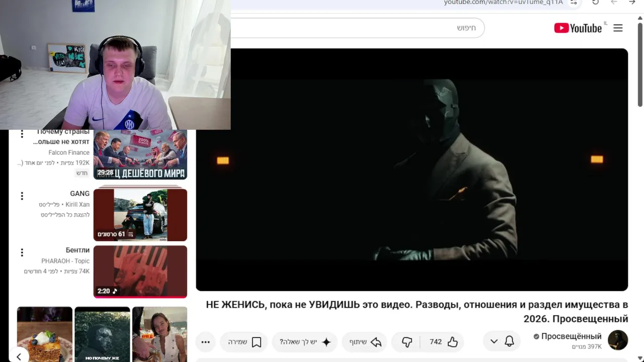Open the Share (שיתוף) dialog
Screen dimensions: 644x362
365,342
